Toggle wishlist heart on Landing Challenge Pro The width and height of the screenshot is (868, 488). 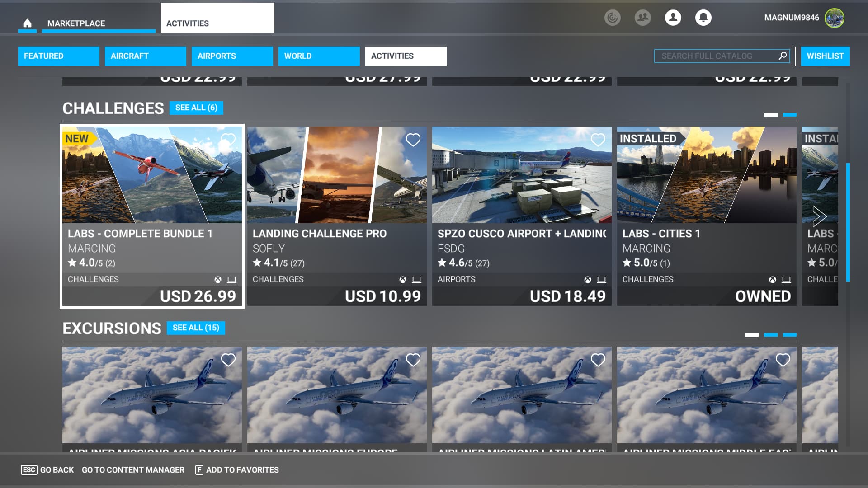[413, 140]
